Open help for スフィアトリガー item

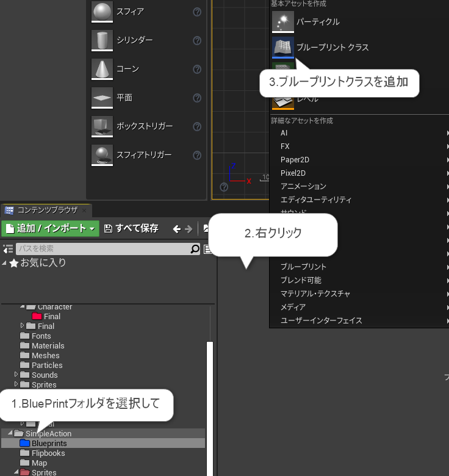pos(197,155)
